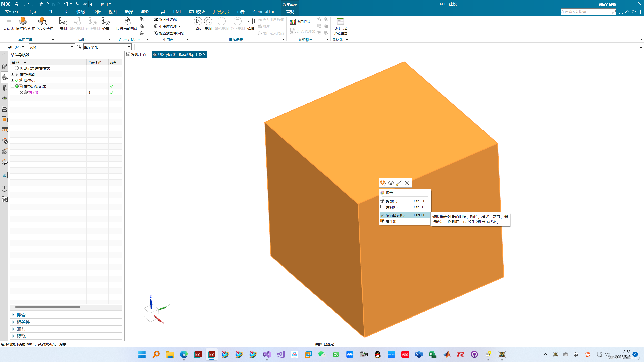Open the 块 UI 样式编辑器
Image resolution: width=644 pixels, height=362 pixels.
pos(340,26)
